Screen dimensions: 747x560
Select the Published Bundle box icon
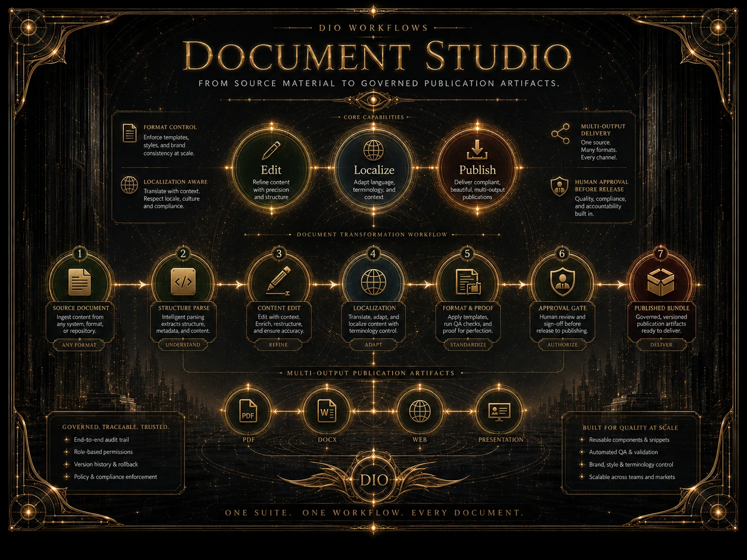[661, 282]
